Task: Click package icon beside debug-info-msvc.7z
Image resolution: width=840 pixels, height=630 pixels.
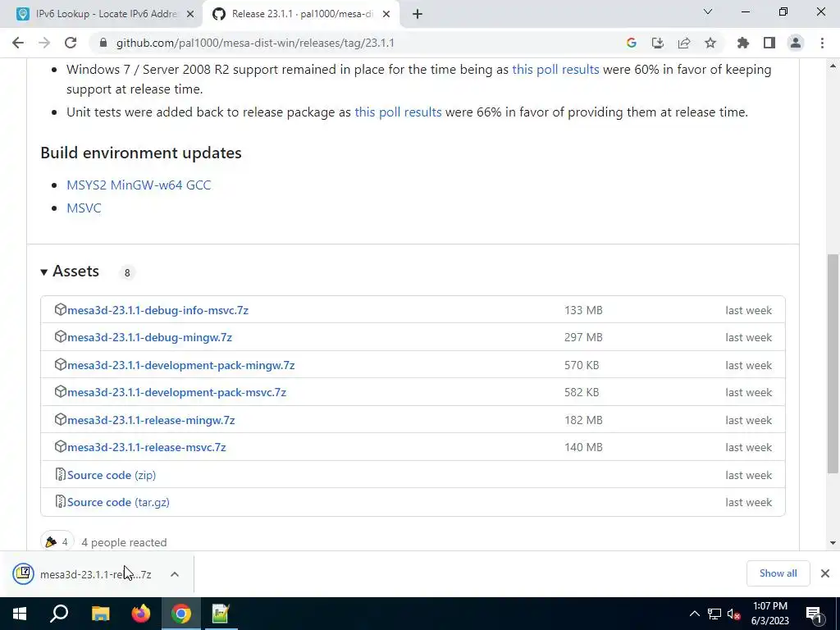Action: (61, 309)
